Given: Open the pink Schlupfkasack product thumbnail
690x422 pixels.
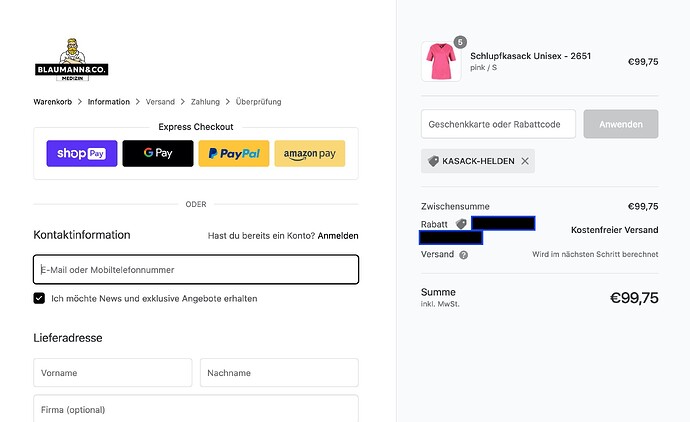Looking at the screenshot, I should click(x=441, y=62).
